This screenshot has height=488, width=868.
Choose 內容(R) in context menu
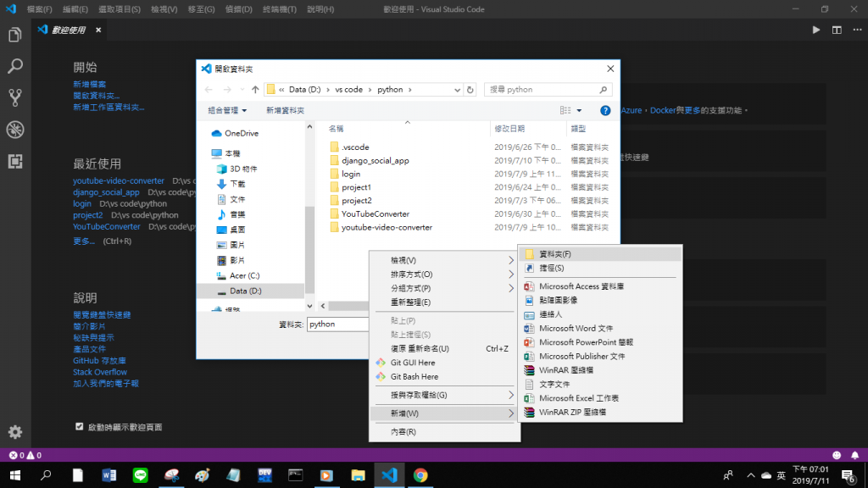coord(444,431)
